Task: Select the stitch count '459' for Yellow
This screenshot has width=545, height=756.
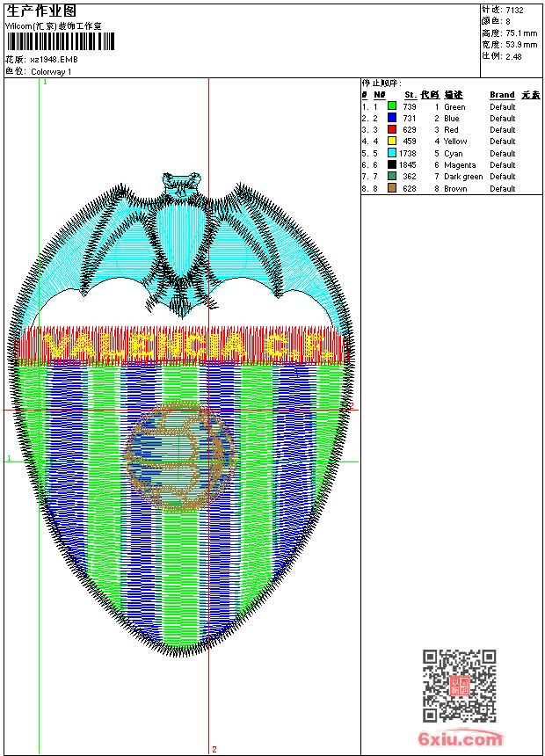Action: 410,142
